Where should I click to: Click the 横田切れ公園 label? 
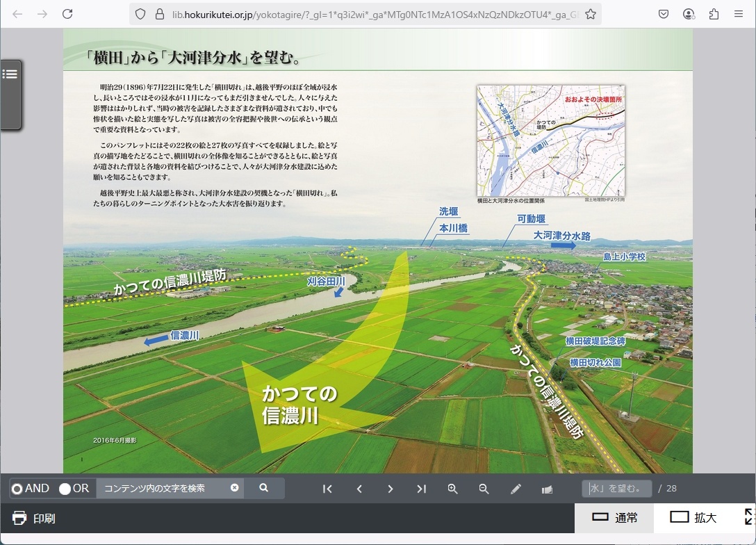[x=595, y=362]
